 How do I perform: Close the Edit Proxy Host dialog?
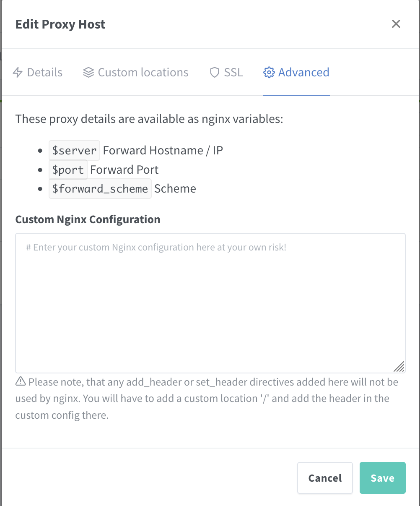click(396, 24)
